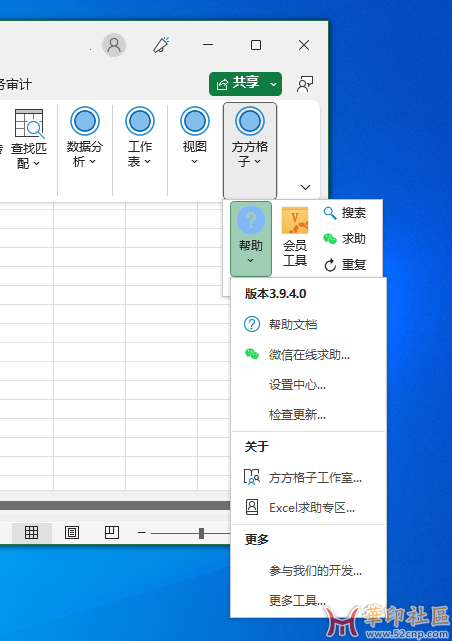The height and width of the screenshot is (641, 452).
Task: Click the 求助 WeChat help button
Action: 345,238
